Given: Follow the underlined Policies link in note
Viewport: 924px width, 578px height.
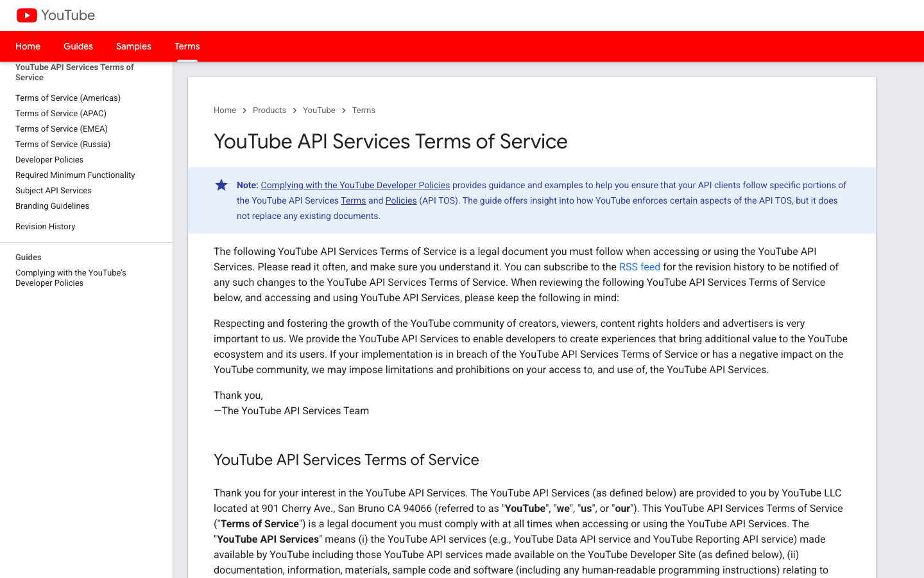Looking at the screenshot, I should 401,200.
